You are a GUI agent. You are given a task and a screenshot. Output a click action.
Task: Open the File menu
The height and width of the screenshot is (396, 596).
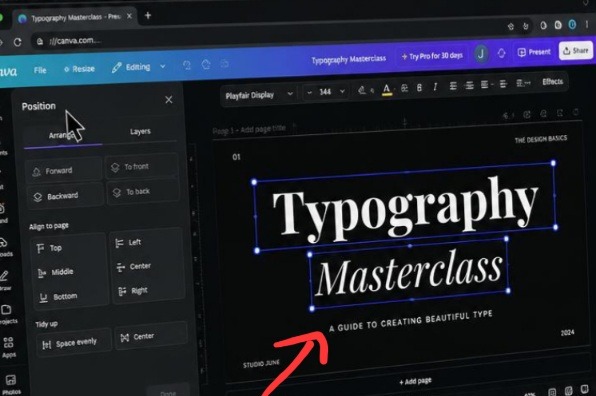(40, 70)
